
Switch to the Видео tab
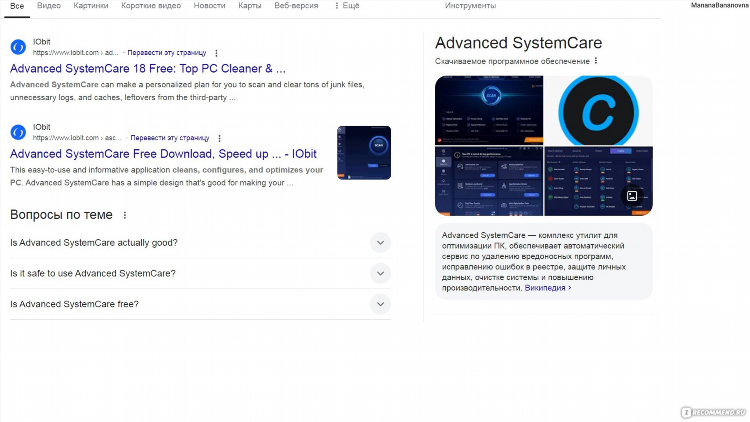coord(49,6)
